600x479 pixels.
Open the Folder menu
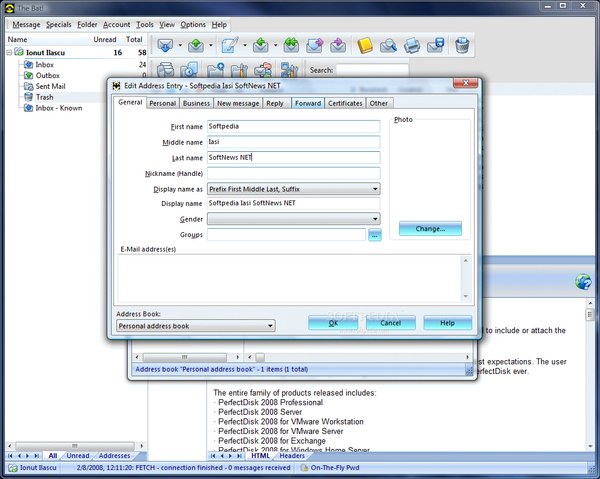pyautogui.click(x=87, y=24)
